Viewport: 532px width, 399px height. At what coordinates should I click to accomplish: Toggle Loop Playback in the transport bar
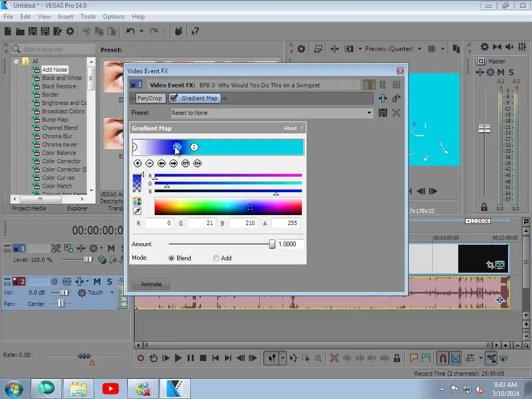153,358
